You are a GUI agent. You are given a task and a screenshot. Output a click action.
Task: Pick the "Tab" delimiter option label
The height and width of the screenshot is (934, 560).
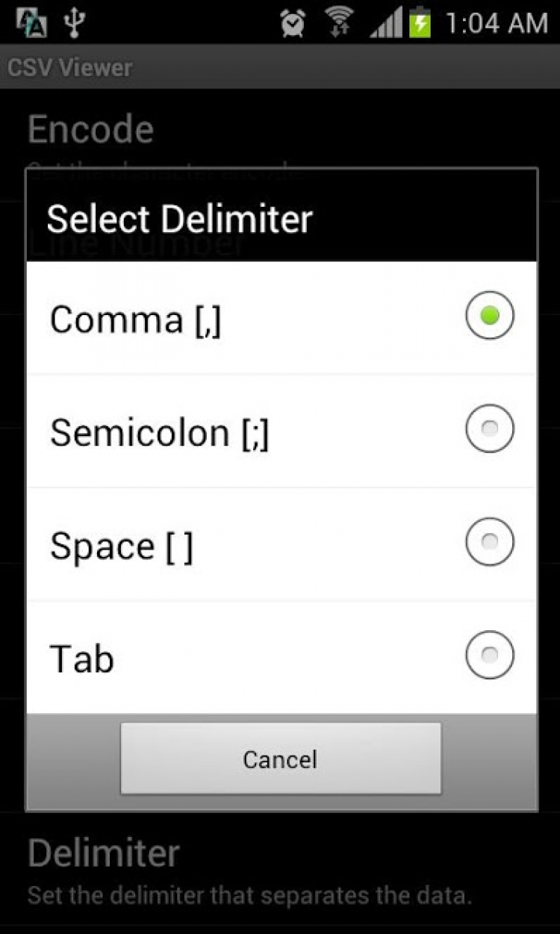click(81, 659)
